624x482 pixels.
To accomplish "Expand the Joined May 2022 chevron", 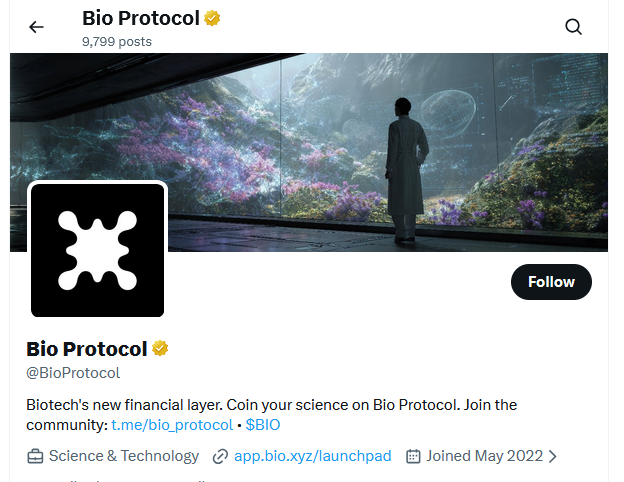I will (x=553, y=456).
